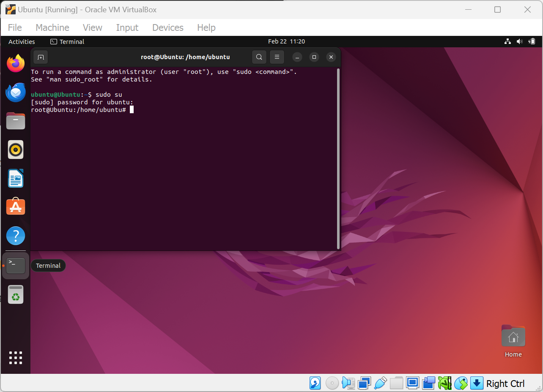Show Applications grid button
This screenshot has width=543, height=392.
[16, 357]
